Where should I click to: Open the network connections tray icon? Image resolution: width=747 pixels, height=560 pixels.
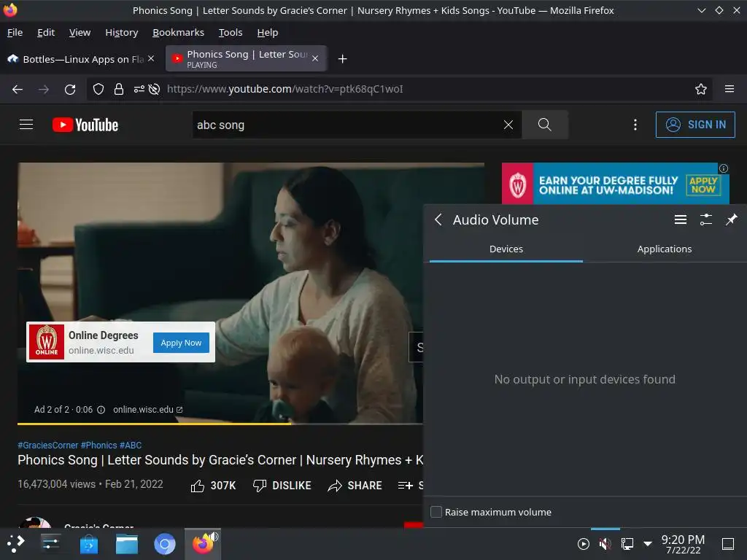pos(627,543)
